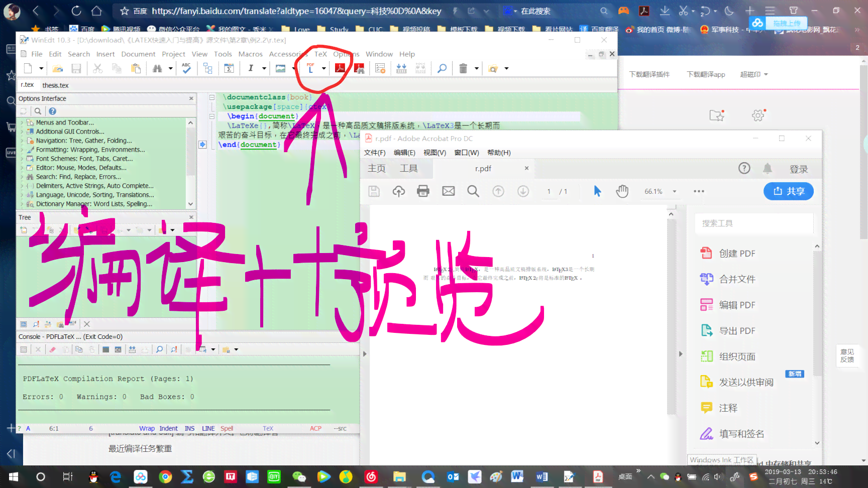Open a file with WinEdt's folder icon
Screen dimensions: 868x488
coord(58,68)
